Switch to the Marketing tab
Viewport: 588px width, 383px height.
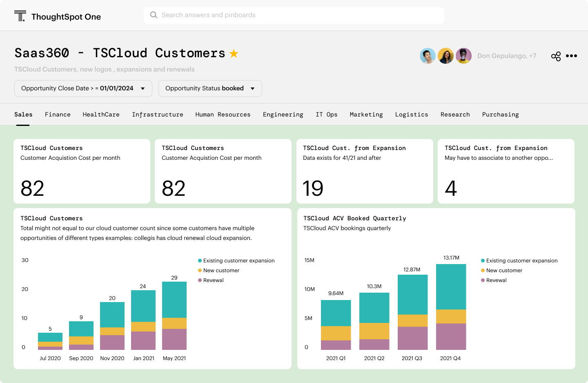[366, 114]
